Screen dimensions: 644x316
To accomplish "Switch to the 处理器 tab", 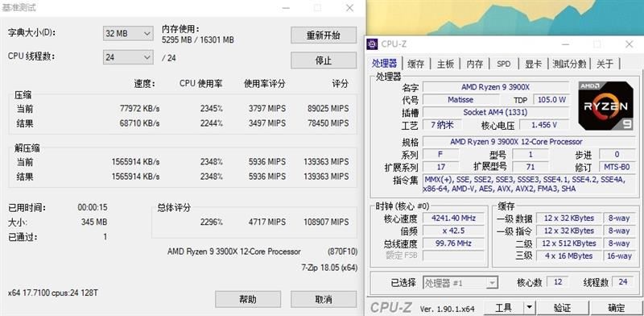I will pyautogui.click(x=385, y=64).
